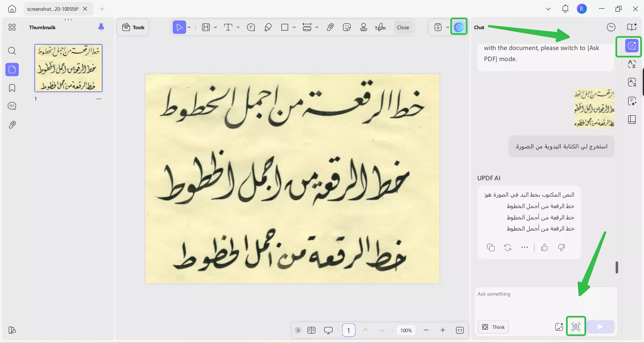The height and width of the screenshot is (343, 644).
Task: Click the attachment paperclip toolbar icon
Action: point(330,28)
